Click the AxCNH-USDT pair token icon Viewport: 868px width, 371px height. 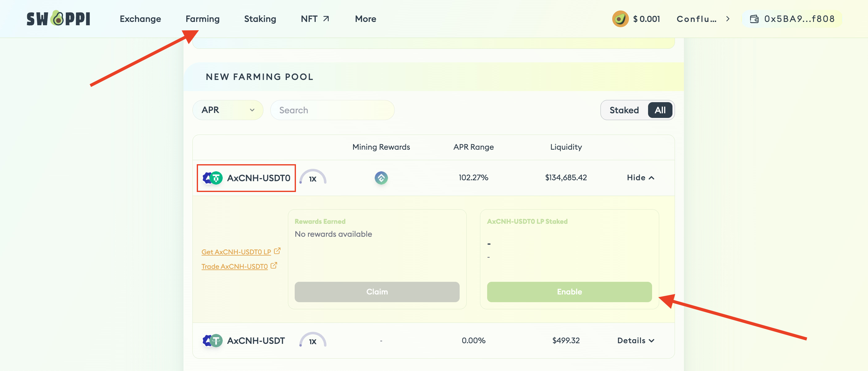click(212, 340)
